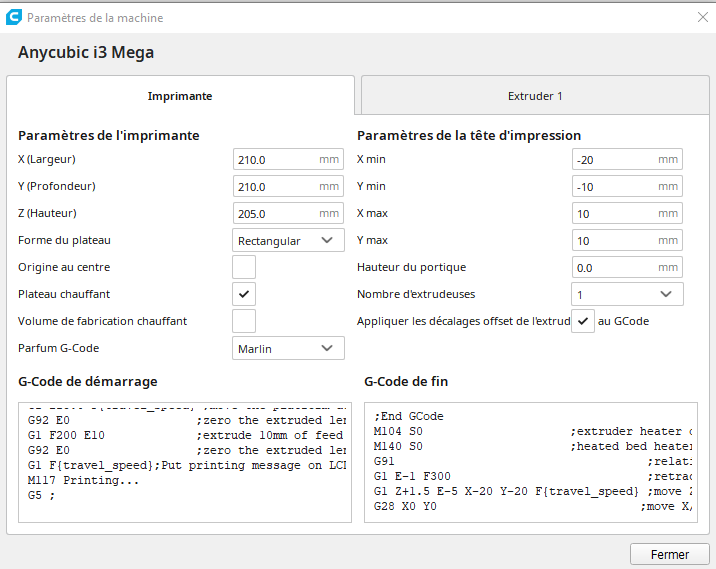This screenshot has height=569, width=716.
Task: Enable the Origine au centre checkbox
Action: click(x=244, y=267)
